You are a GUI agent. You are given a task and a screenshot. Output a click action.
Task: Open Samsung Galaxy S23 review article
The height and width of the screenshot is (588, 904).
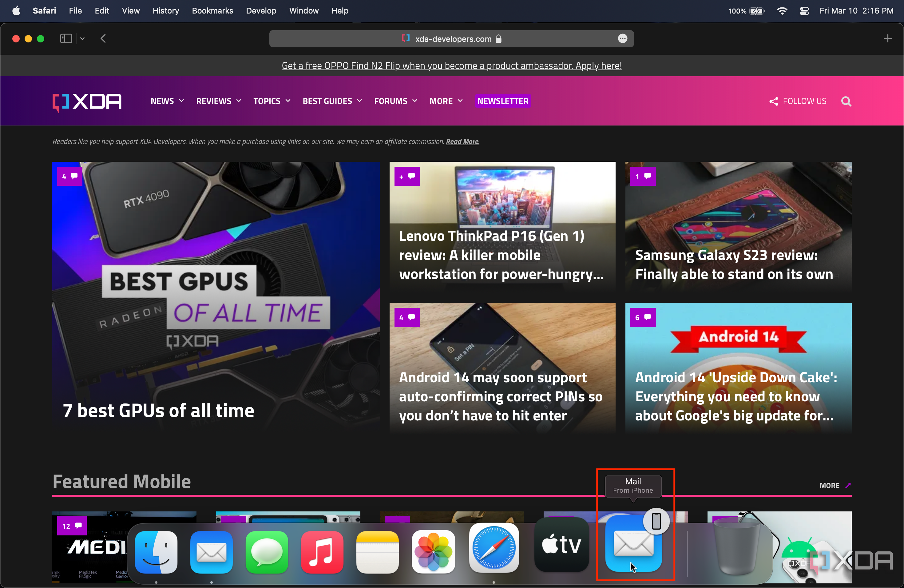coord(734,265)
